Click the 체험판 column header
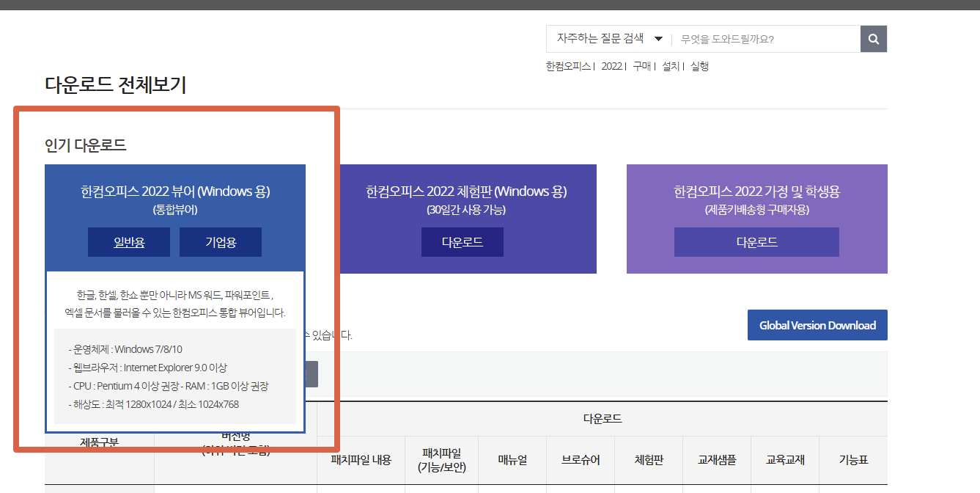Screen dimensions: 980x493 click(x=649, y=460)
